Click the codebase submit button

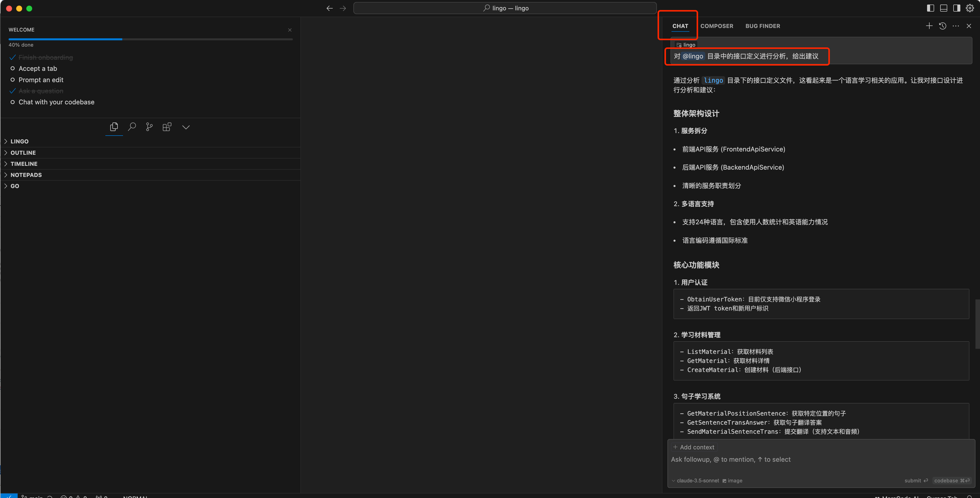coord(952,481)
